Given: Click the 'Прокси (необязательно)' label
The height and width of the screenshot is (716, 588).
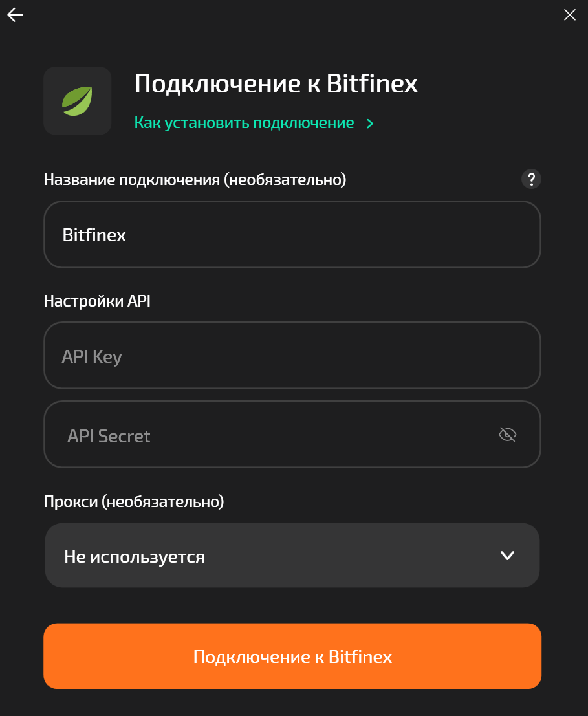Looking at the screenshot, I should (134, 501).
